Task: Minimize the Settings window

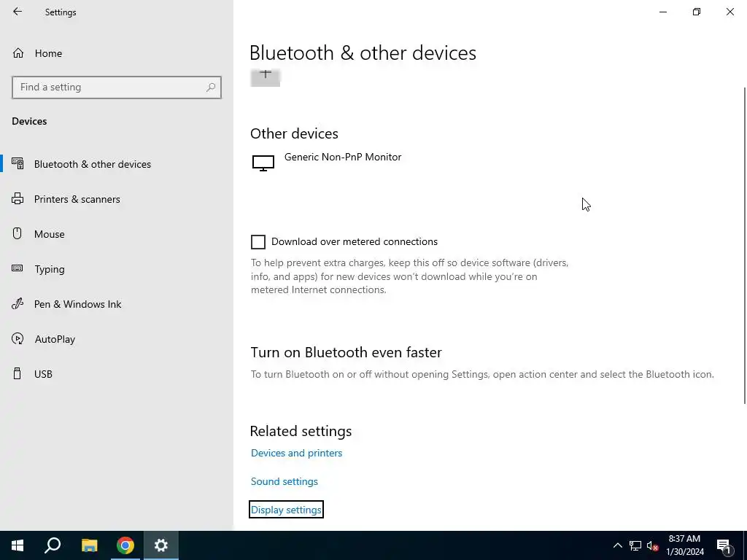Action: (662, 12)
